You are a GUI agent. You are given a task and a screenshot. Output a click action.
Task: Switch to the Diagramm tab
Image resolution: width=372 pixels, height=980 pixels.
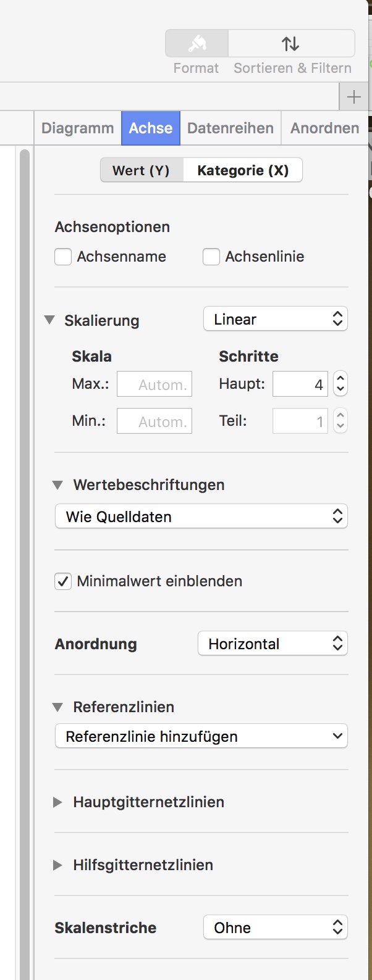click(x=78, y=128)
